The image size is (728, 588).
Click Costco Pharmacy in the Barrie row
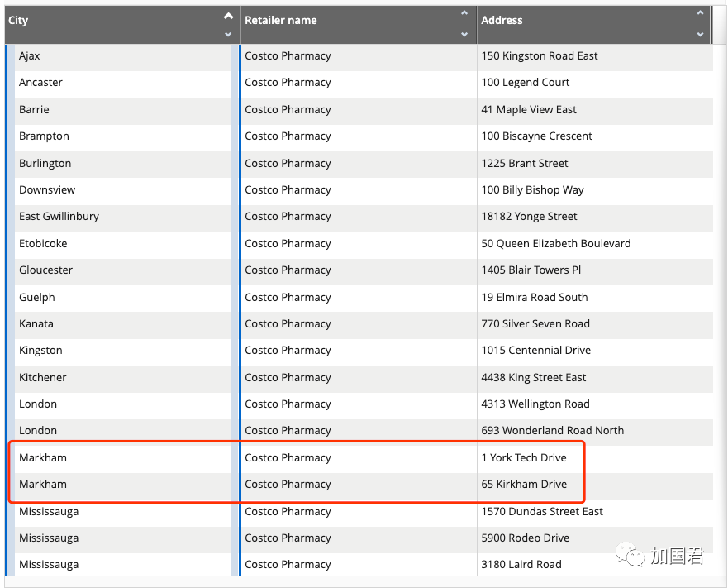(x=288, y=109)
